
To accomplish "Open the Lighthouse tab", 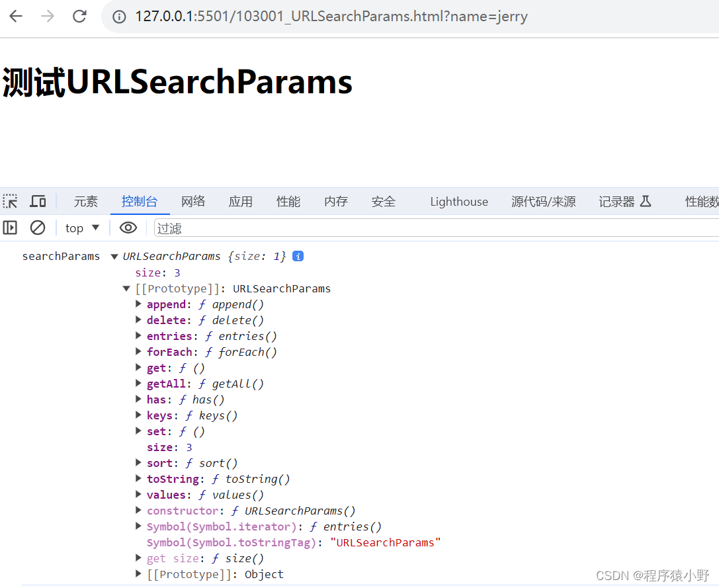I will tap(459, 202).
